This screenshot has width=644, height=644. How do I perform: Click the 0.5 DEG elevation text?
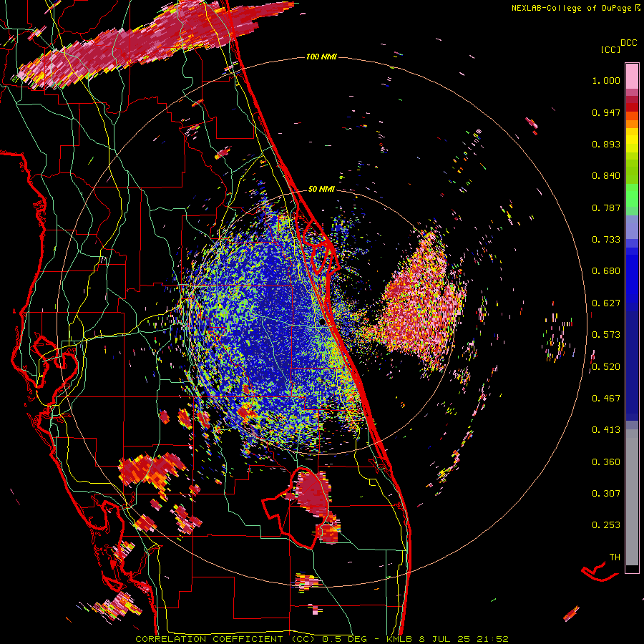(345, 639)
